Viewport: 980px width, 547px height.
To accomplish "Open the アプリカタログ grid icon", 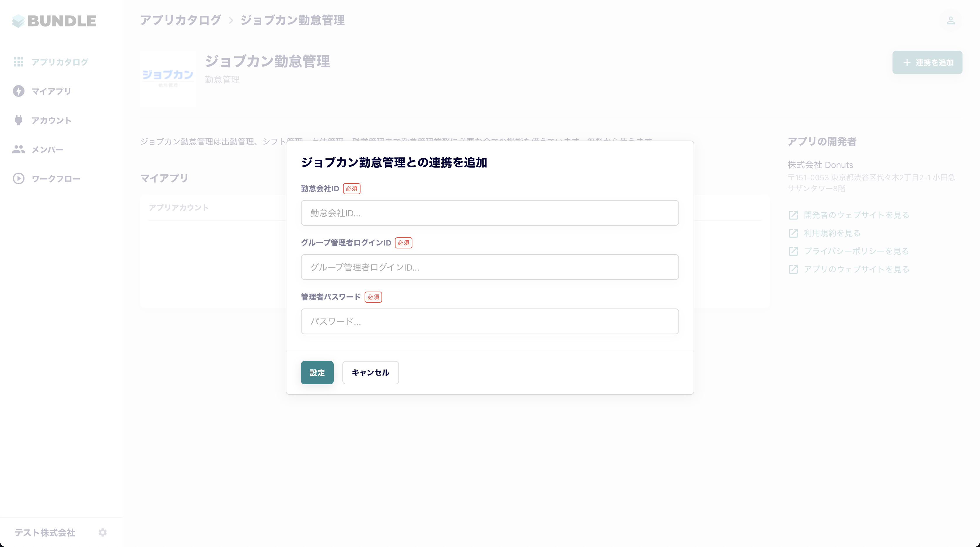I will tap(19, 62).
